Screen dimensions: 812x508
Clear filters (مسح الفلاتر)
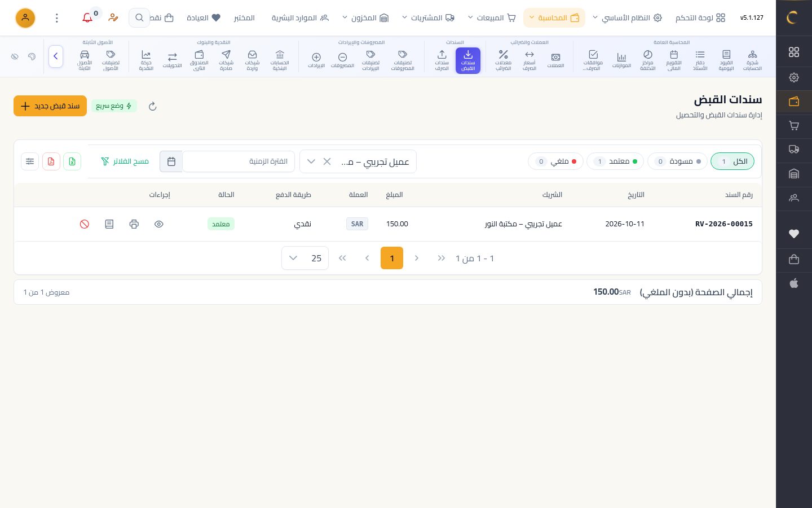tap(125, 161)
